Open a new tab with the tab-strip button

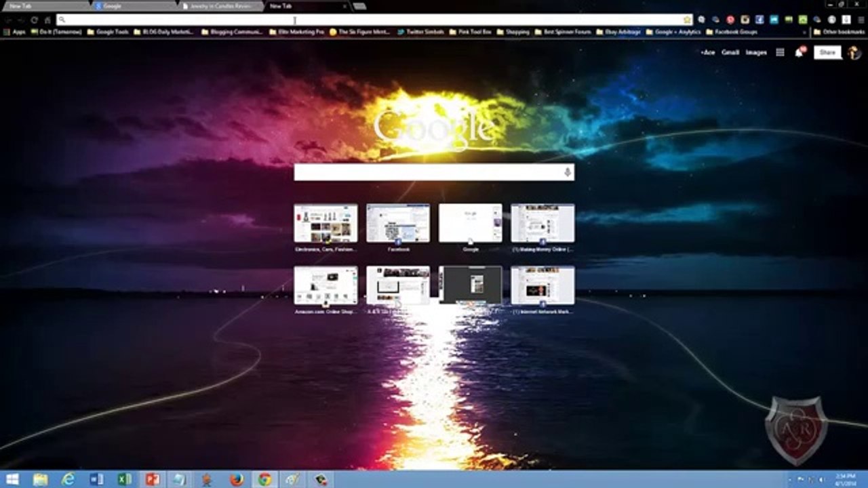click(x=359, y=6)
